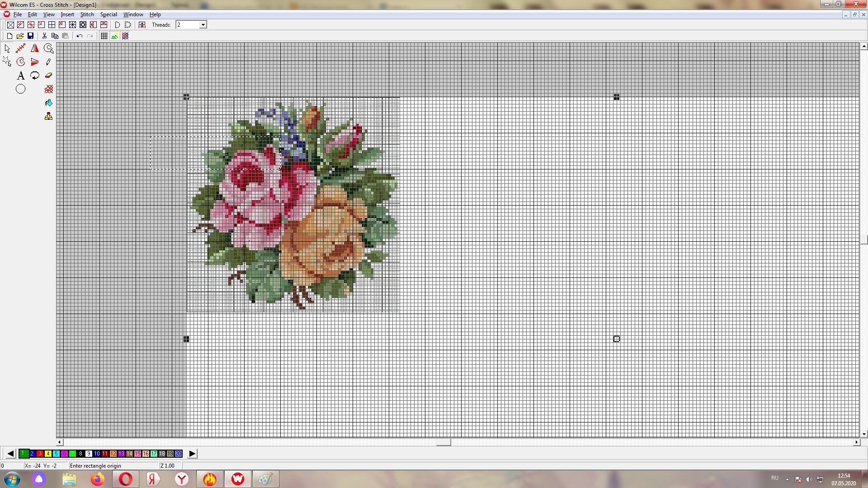Toggle grid display on the canvas

point(104,36)
